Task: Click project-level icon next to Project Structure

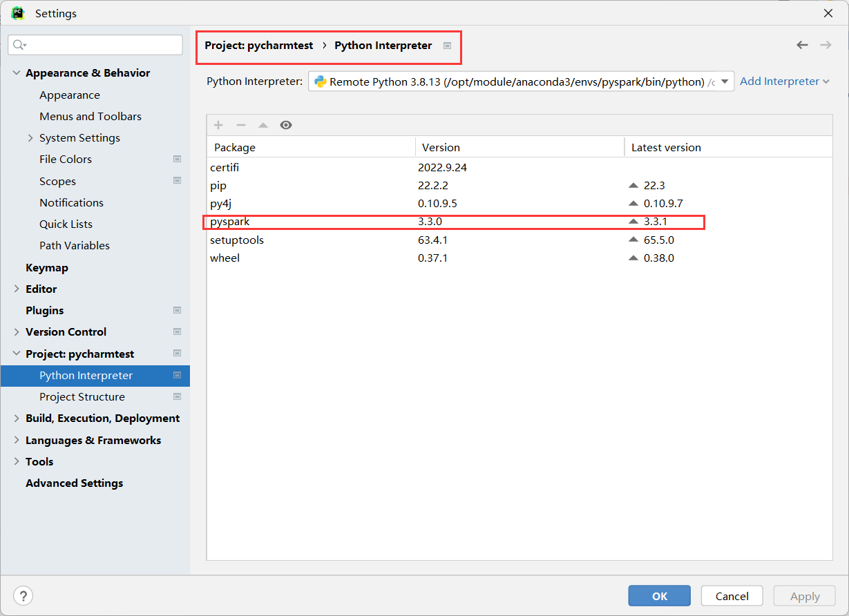Action: click(x=177, y=396)
